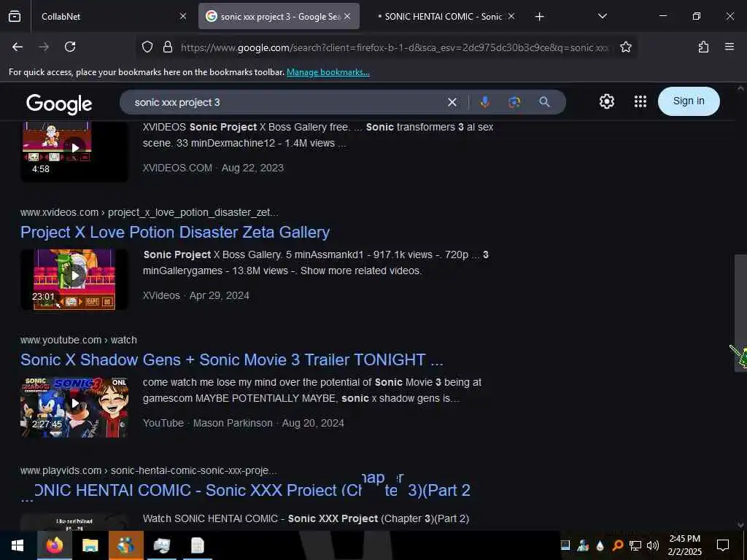This screenshot has width=747, height=560.
Task: Follow the Manage bookmarks link
Action: point(328,72)
